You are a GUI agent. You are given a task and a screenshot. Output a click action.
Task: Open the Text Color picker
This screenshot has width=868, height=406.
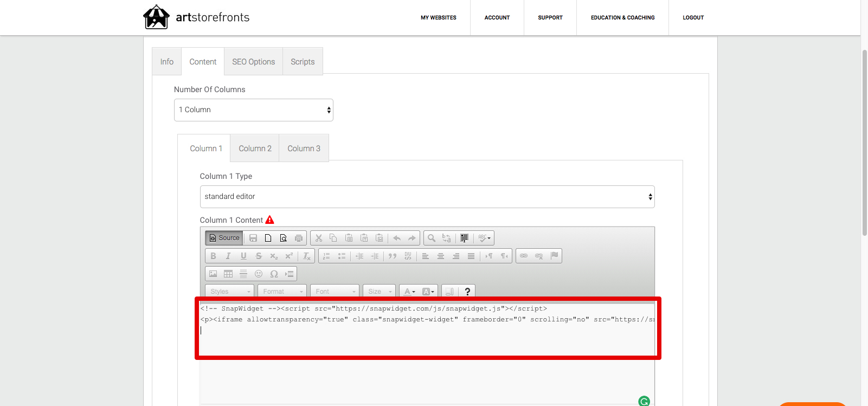coord(409,291)
